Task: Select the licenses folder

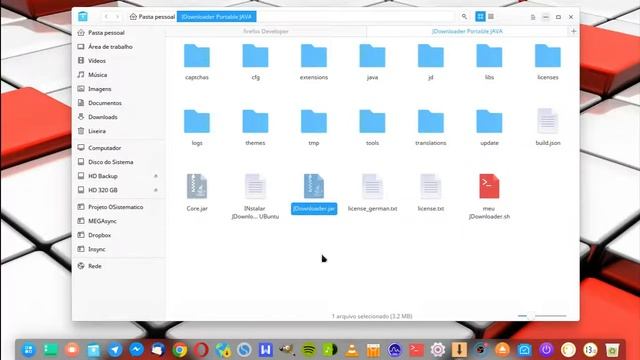Action: pyautogui.click(x=548, y=56)
